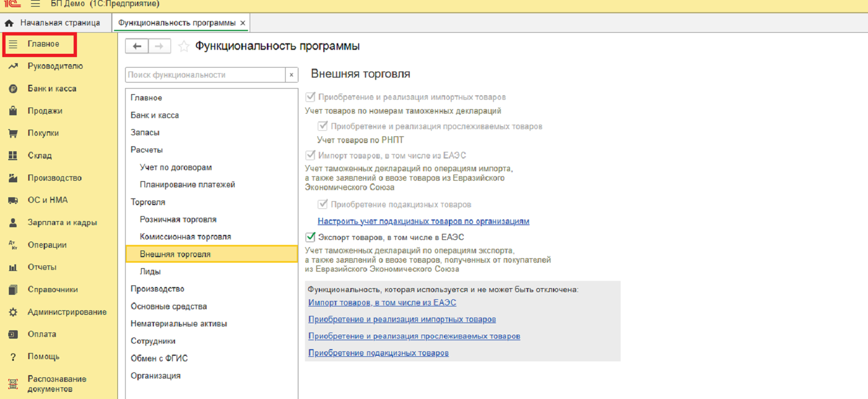This screenshot has height=399, width=868.
Task: Select Розничная торговля in the functionality list
Action: [x=211, y=219]
